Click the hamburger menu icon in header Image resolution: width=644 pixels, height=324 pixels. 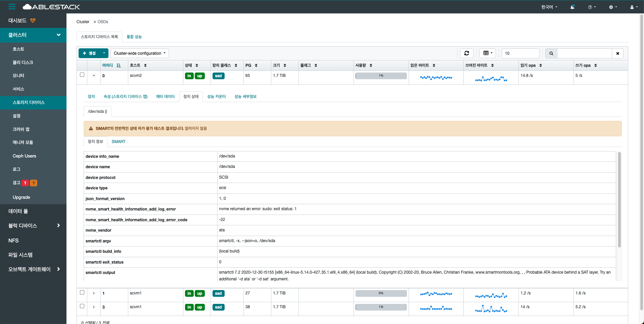point(12,7)
